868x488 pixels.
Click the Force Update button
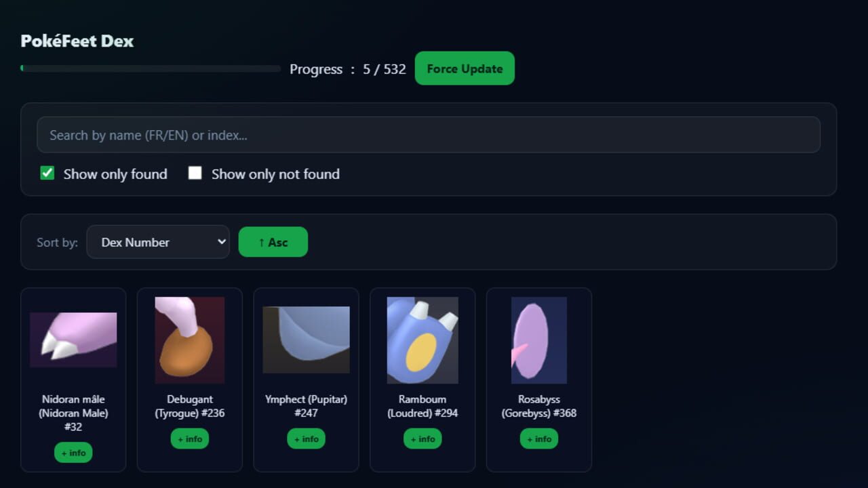click(465, 68)
